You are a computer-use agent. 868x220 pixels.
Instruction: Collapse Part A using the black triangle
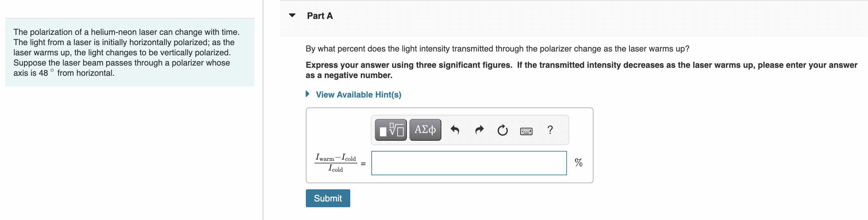292,15
